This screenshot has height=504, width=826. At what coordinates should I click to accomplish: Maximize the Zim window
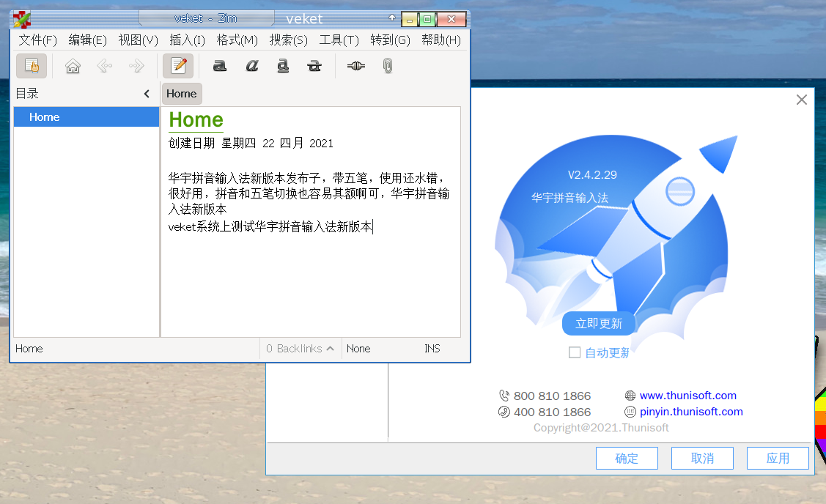tap(427, 20)
